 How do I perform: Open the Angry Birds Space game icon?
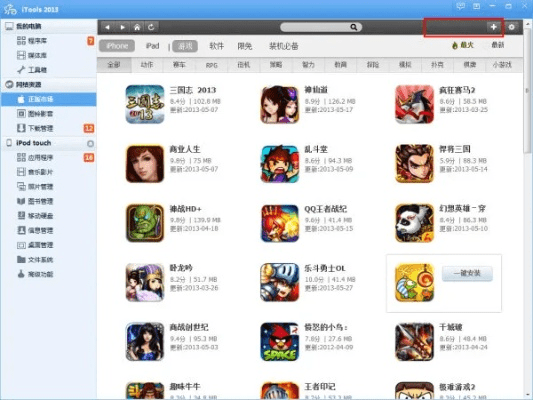click(279, 342)
